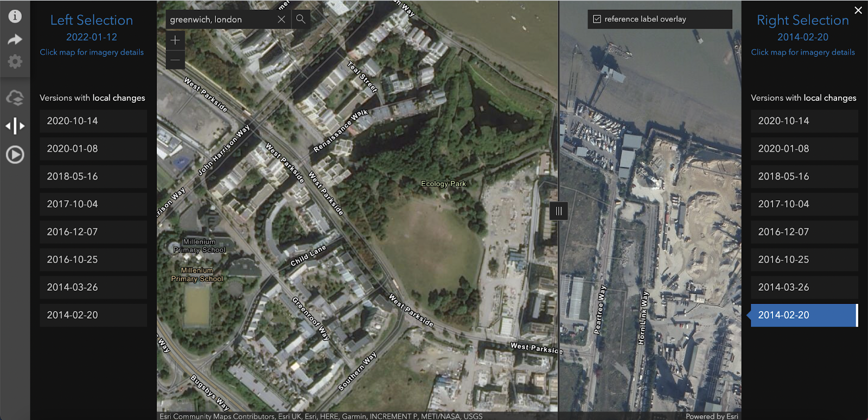Click the swipe divider handle on map
This screenshot has height=420, width=868.
click(559, 211)
